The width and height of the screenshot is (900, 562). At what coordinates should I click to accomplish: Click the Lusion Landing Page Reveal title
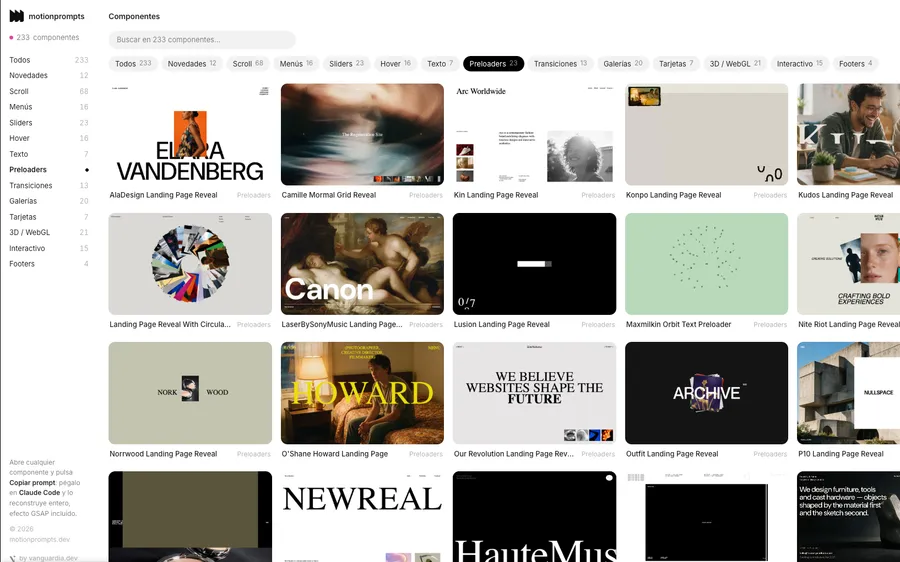coord(502,324)
